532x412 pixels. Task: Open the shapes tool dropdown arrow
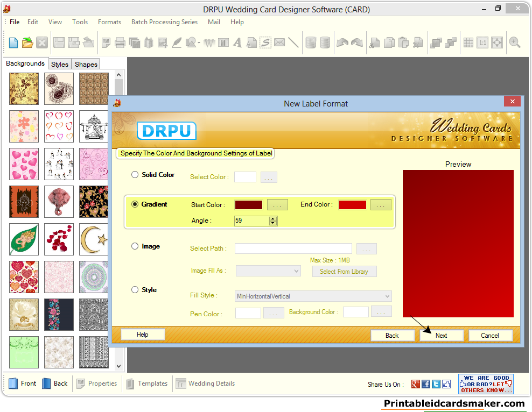[199, 43]
